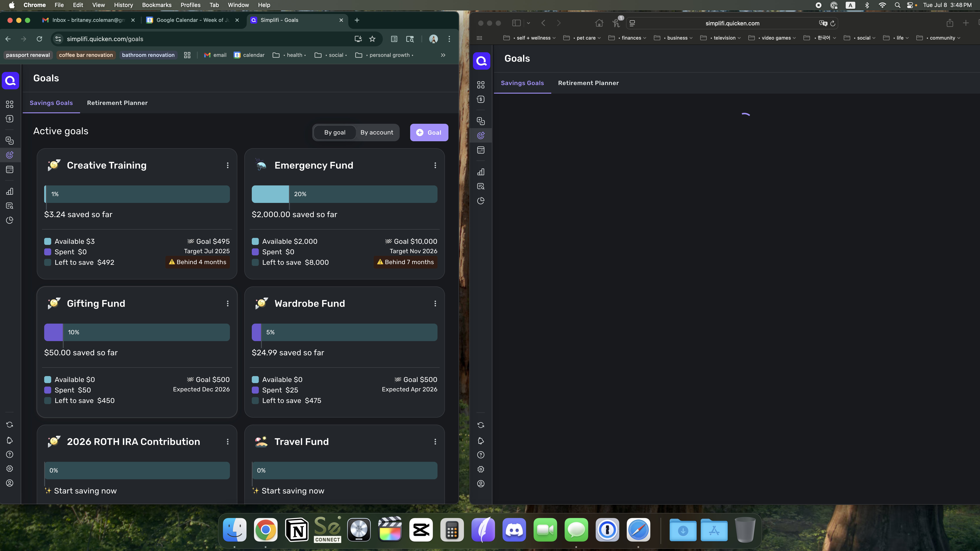Open the Emergency Fund three-dot menu
The width and height of the screenshot is (980, 551).
435,166
